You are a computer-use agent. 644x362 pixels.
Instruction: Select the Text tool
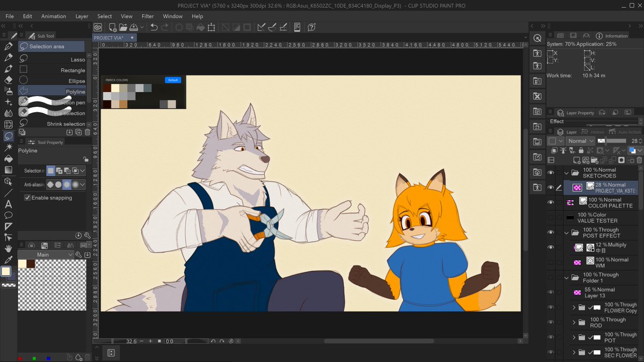8,204
